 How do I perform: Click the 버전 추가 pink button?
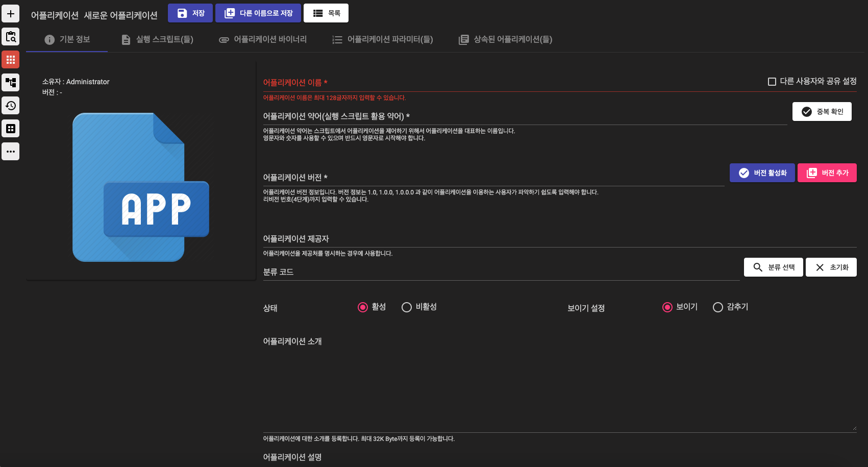click(x=827, y=173)
